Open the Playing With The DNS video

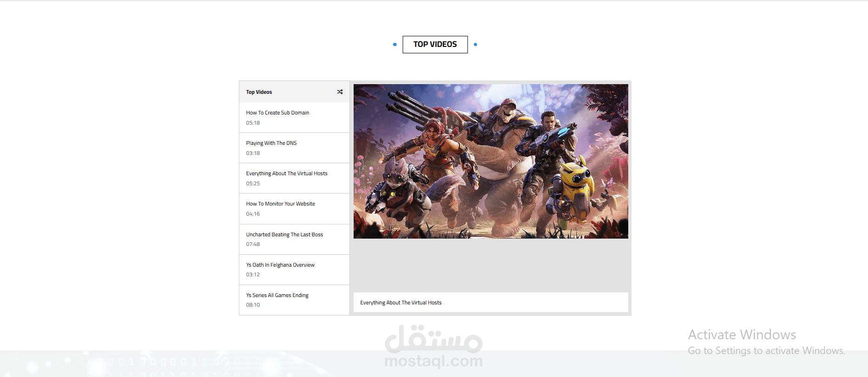click(294, 148)
